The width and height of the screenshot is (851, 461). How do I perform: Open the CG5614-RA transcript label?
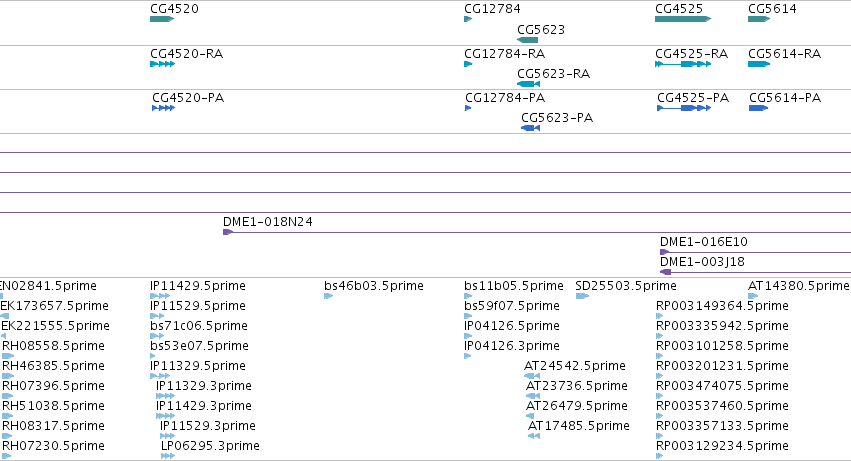(784, 54)
